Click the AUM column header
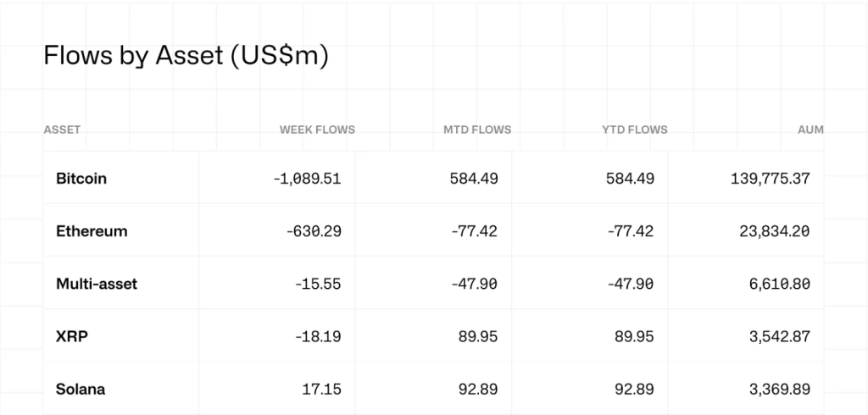Viewport: 868px width, 415px height. click(x=810, y=130)
